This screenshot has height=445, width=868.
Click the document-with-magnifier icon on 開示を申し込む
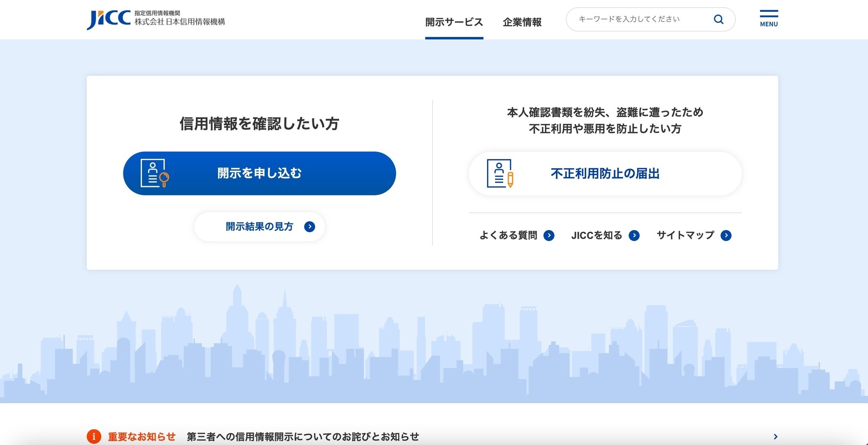[x=154, y=173]
